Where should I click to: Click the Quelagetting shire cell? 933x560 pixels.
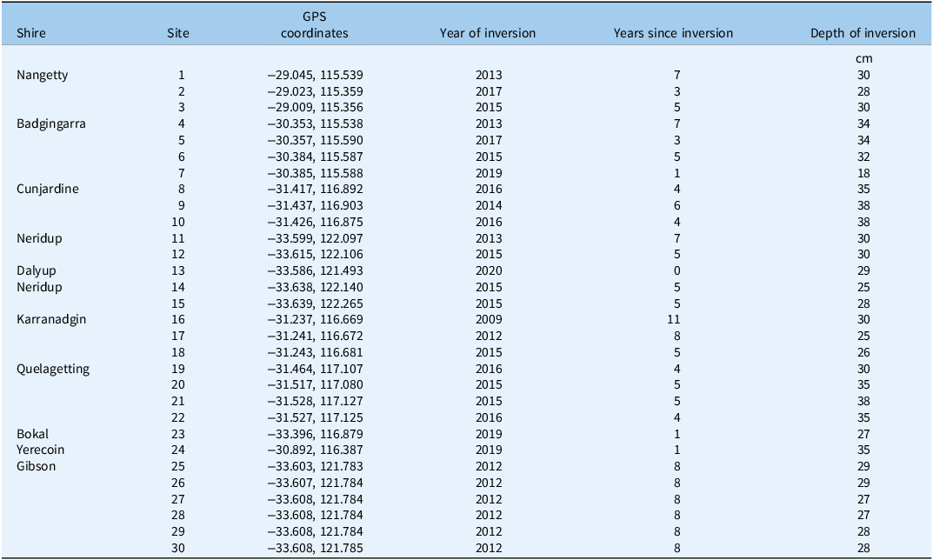(53, 369)
